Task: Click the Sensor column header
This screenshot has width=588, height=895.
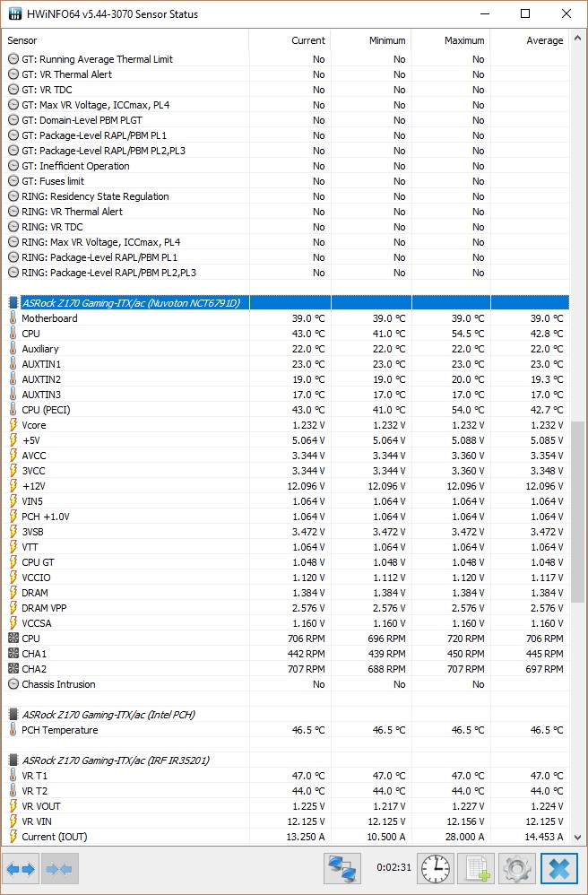Action: 125,40
